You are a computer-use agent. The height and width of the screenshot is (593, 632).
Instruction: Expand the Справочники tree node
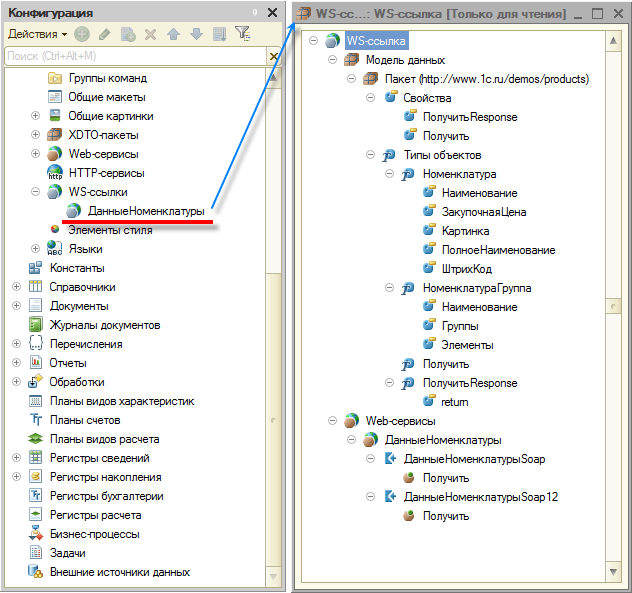point(16,287)
